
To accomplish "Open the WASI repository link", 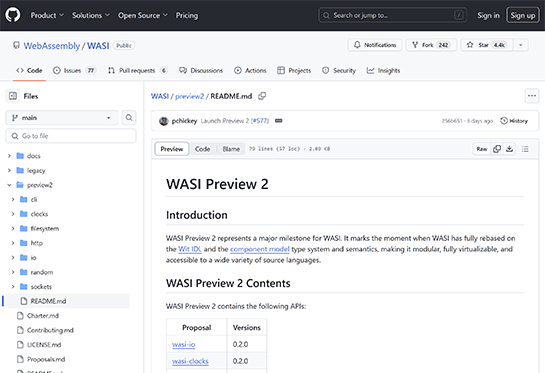I will click(98, 46).
